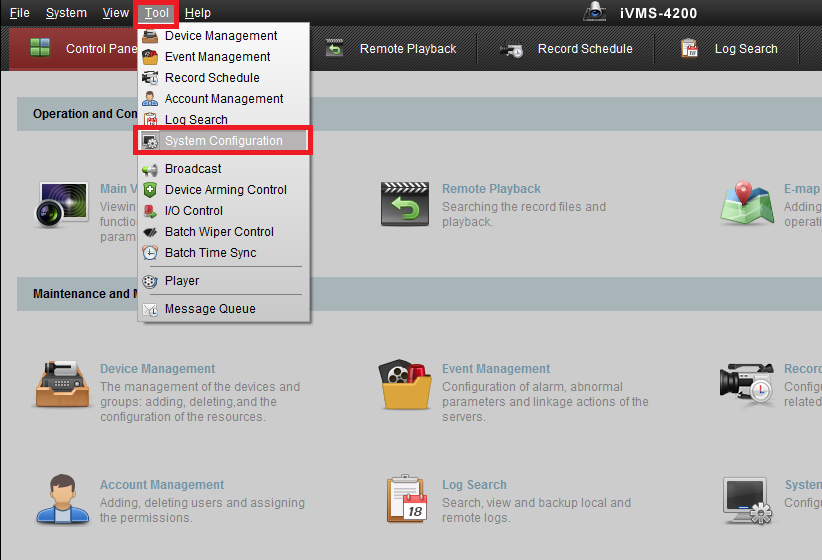Click the Device Management title link

pyautogui.click(x=157, y=369)
